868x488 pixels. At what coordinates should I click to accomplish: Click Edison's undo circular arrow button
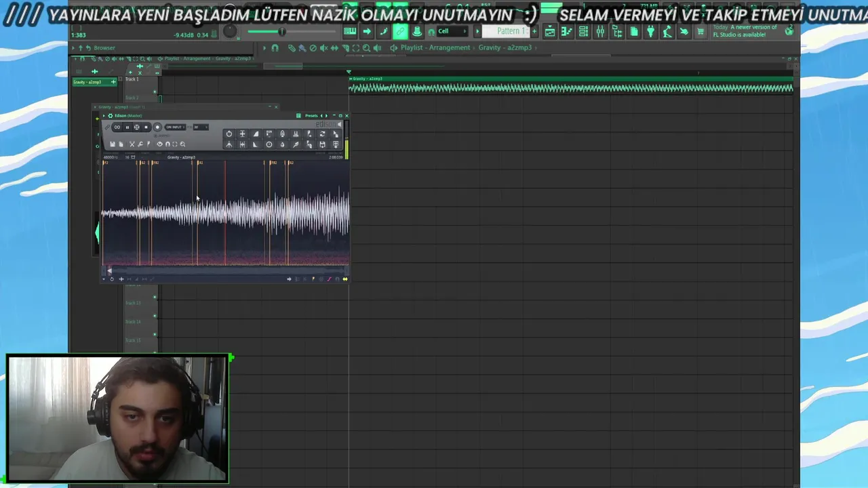click(x=229, y=134)
